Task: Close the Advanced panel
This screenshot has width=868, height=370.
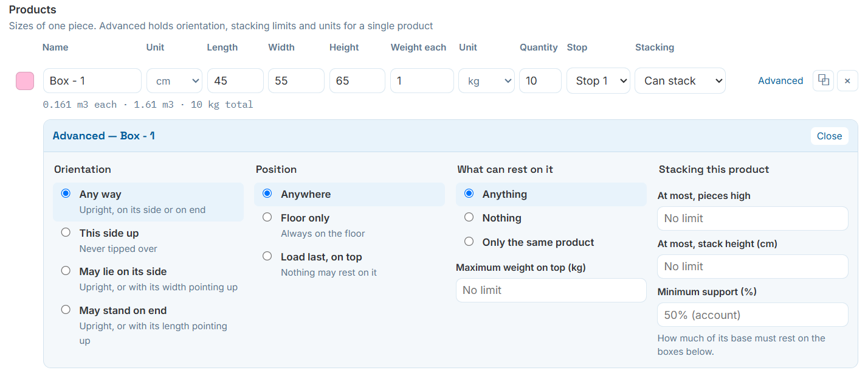Action: (829, 136)
